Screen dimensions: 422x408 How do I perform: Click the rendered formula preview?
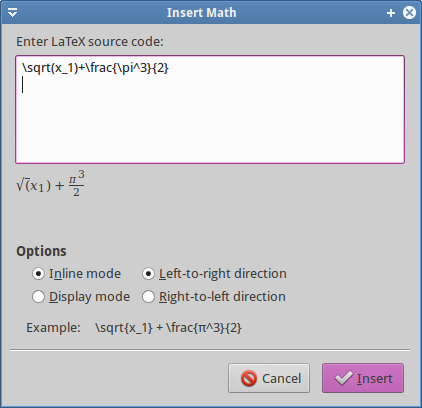[x=50, y=184]
